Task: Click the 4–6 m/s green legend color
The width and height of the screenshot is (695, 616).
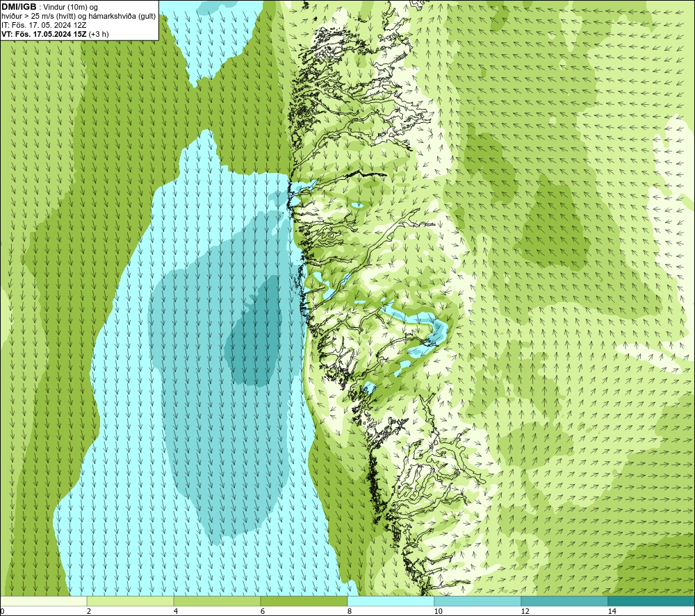Action: 217,601
